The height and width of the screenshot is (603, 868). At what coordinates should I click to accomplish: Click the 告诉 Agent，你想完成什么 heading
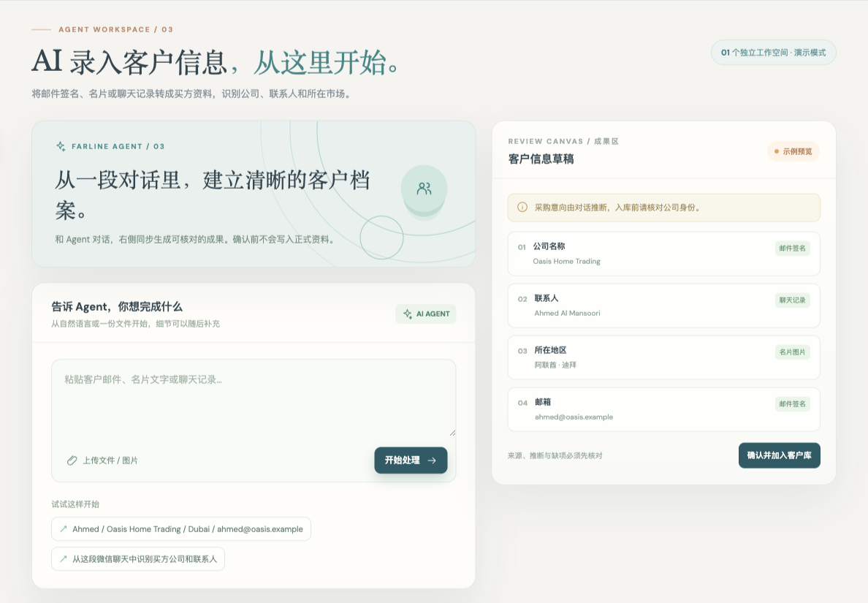coord(117,307)
